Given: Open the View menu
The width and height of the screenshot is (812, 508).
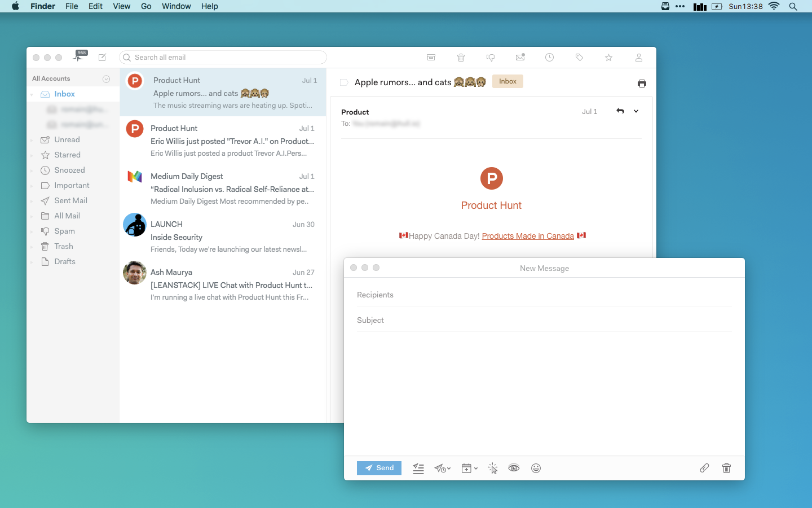Looking at the screenshot, I should click(x=122, y=6).
